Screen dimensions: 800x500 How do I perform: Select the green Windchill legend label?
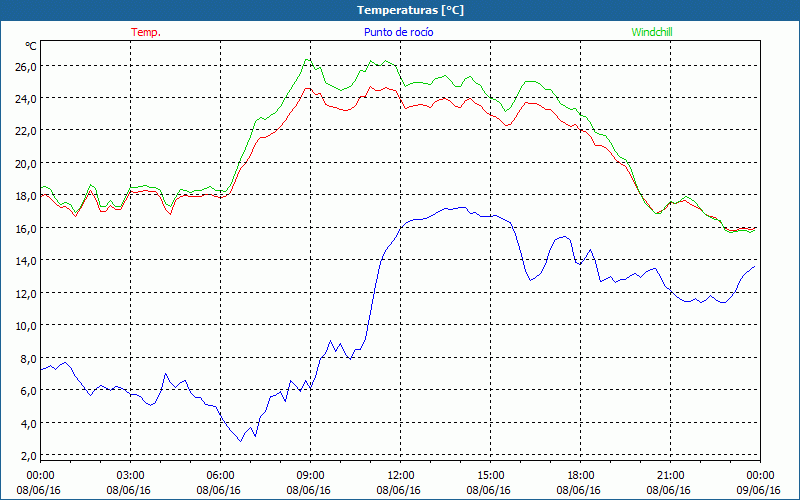click(x=652, y=32)
